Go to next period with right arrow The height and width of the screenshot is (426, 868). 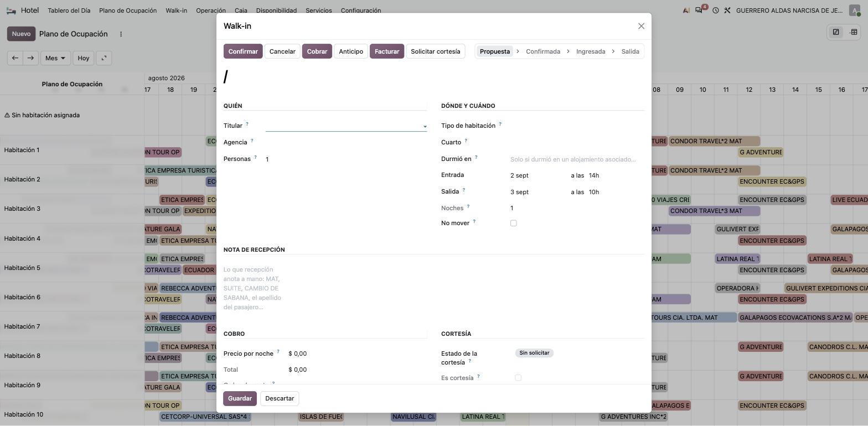[x=30, y=58]
